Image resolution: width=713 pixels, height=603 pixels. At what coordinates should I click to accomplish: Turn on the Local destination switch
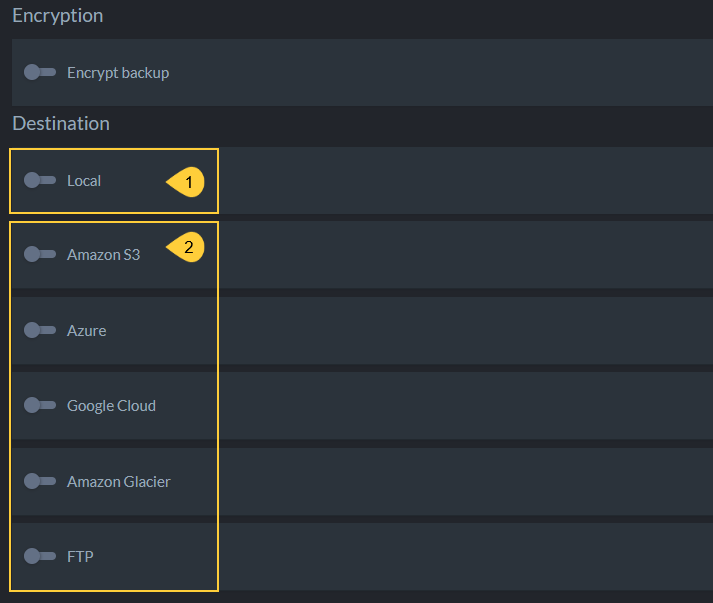coord(40,180)
